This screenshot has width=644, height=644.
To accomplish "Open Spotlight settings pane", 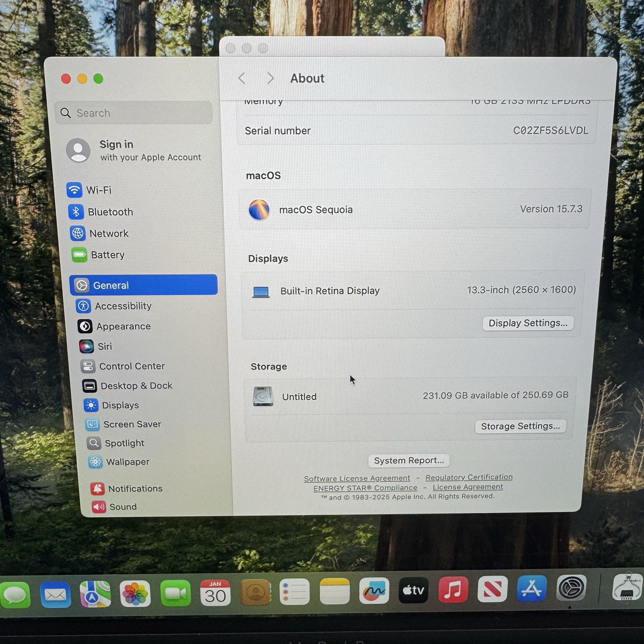I will [x=116, y=443].
